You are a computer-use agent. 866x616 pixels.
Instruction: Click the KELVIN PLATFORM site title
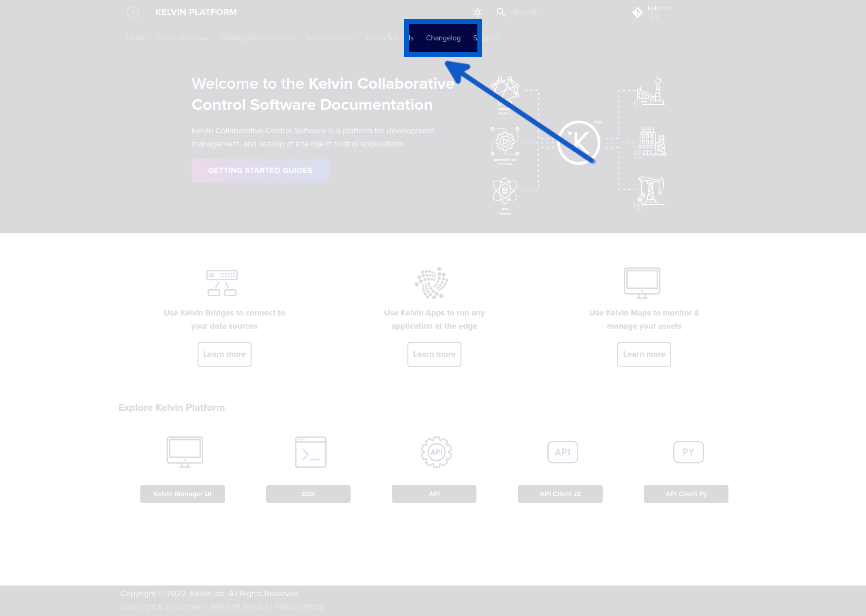click(196, 12)
